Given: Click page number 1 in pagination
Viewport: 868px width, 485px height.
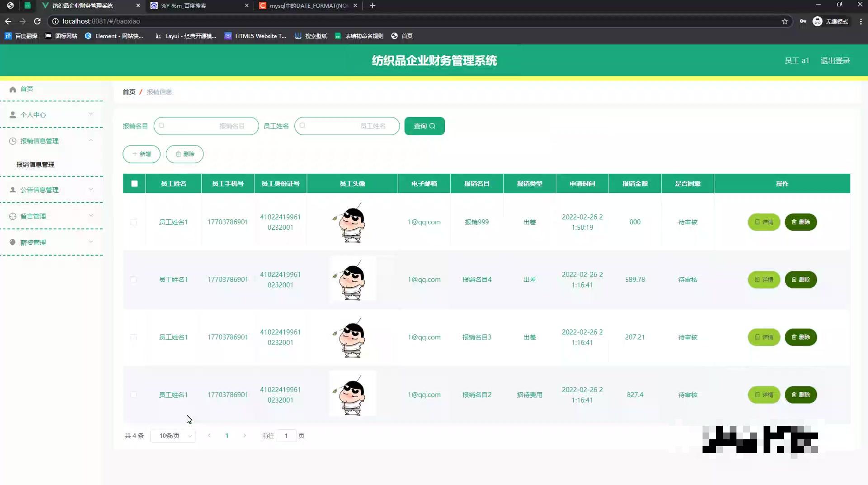Looking at the screenshot, I should click(x=227, y=436).
